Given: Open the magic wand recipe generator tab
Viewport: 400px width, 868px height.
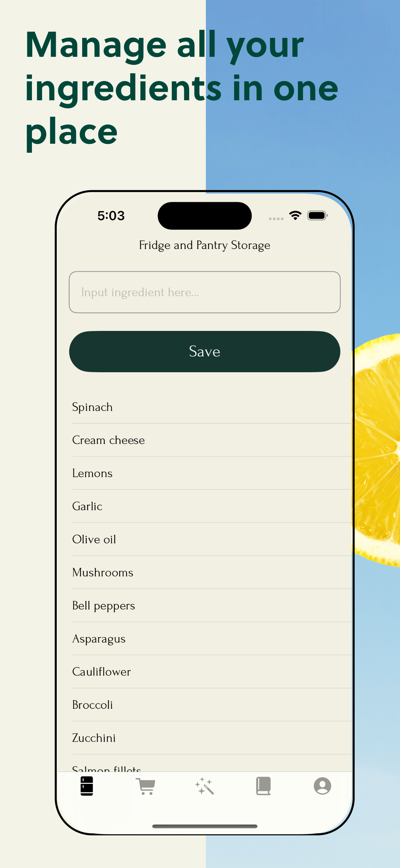Looking at the screenshot, I should coord(204,786).
